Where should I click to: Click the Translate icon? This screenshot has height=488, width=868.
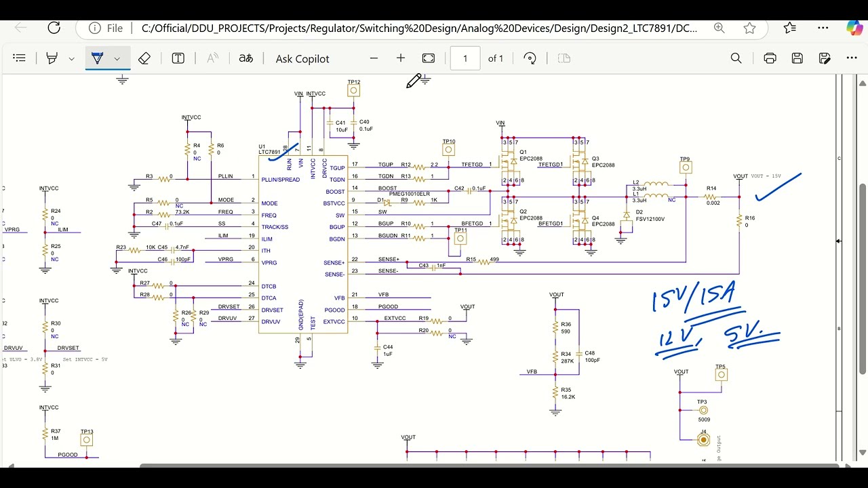coord(246,58)
